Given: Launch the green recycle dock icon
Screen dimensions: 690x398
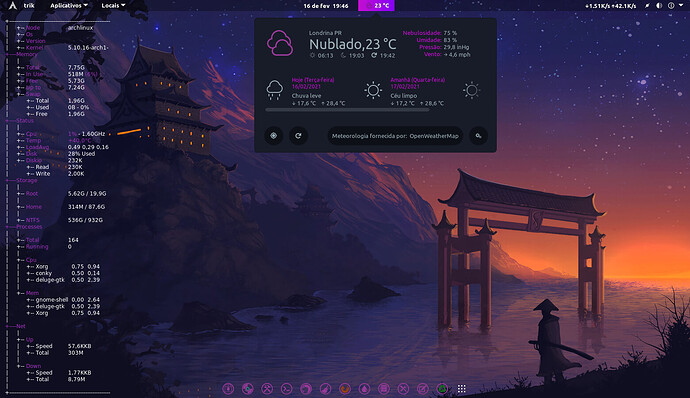Looking at the screenshot, I should click(442, 389).
